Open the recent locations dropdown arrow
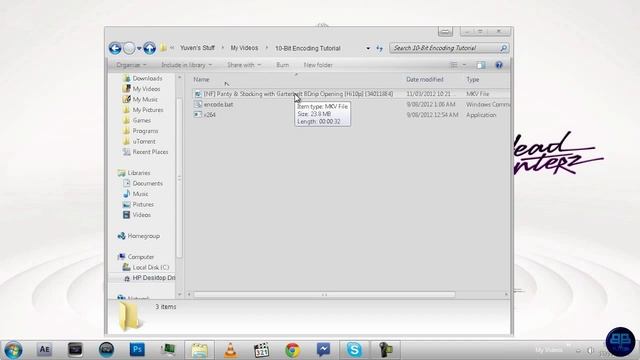Image resolution: width=640 pixels, height=360 pixels. [139, 49]
